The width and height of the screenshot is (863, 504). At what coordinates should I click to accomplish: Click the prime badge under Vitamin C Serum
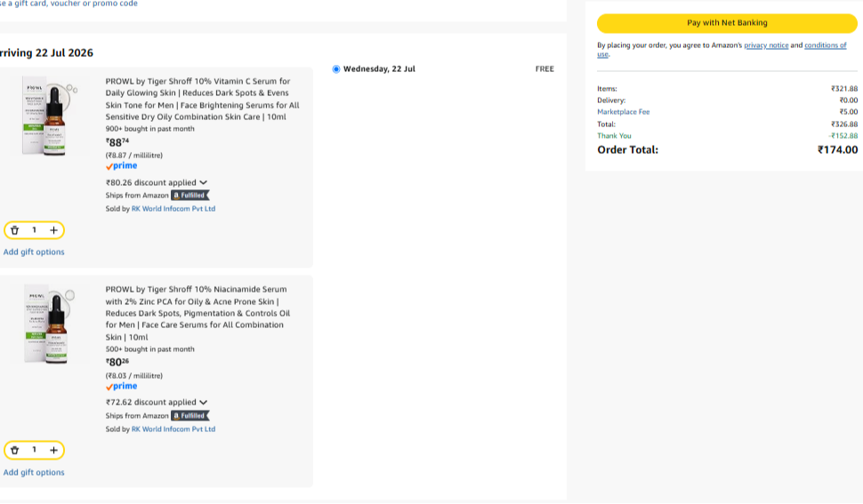pos(122,166)
